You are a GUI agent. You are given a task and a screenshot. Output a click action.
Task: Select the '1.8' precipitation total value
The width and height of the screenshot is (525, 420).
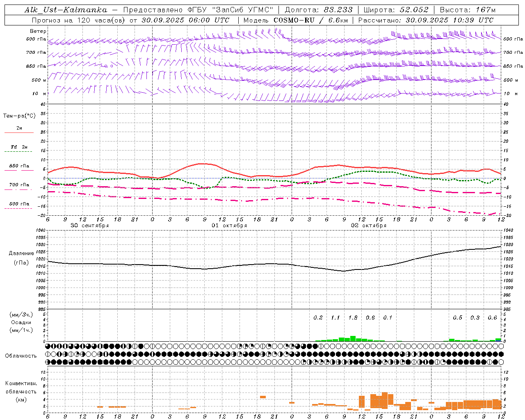(x=353, y=318)
